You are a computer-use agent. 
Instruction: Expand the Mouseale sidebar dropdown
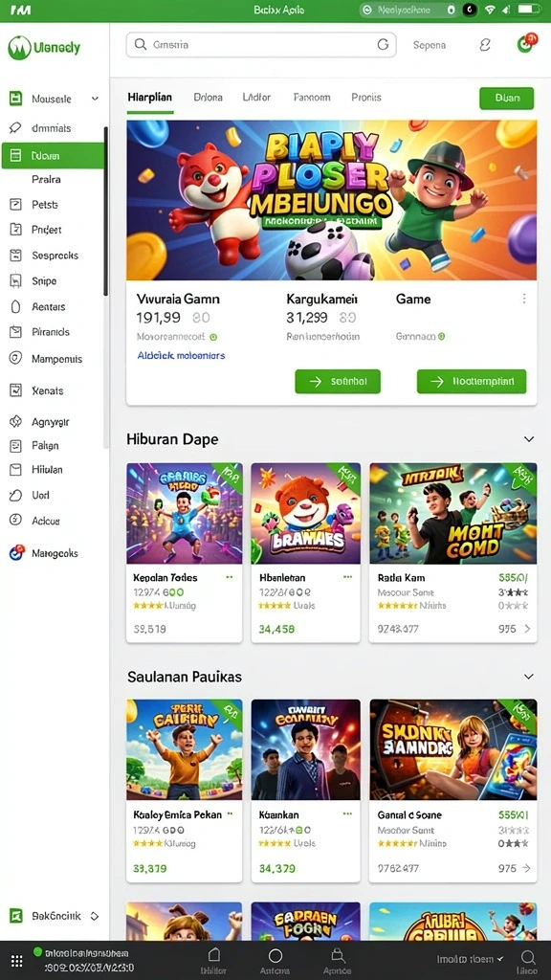click(x=95, y=99)
